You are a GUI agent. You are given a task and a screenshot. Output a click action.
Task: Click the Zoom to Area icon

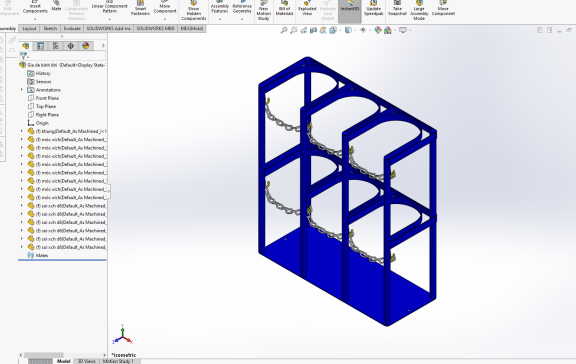(x=294, y=30)
